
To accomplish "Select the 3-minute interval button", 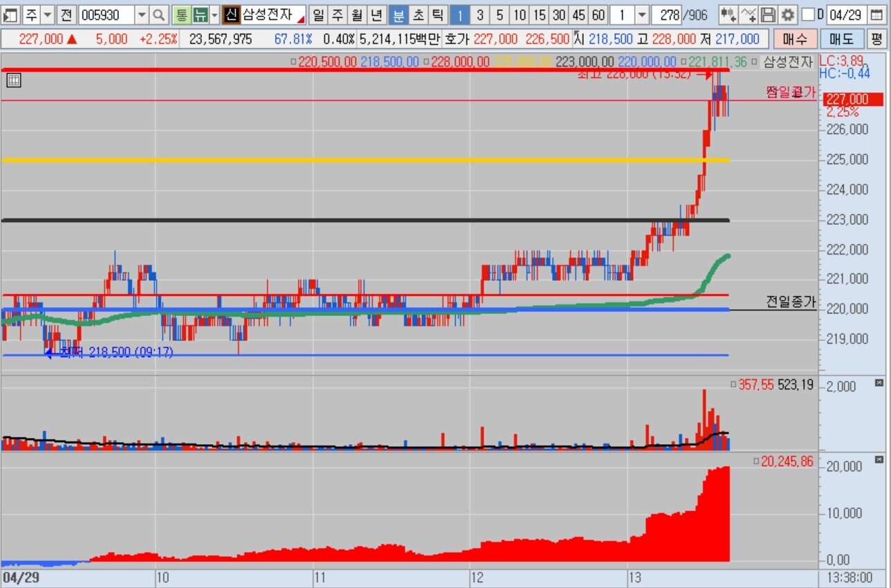I will coord(480,15).
